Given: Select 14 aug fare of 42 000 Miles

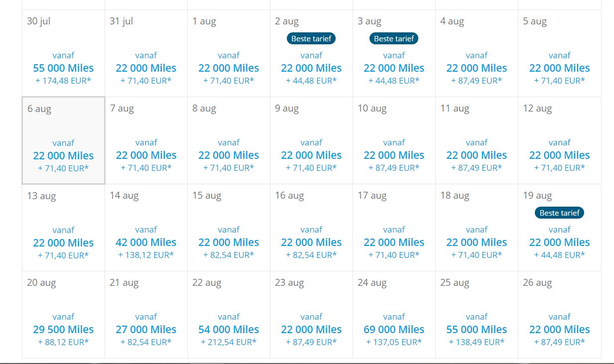Looking at the screenshot, I should (146, 243).
